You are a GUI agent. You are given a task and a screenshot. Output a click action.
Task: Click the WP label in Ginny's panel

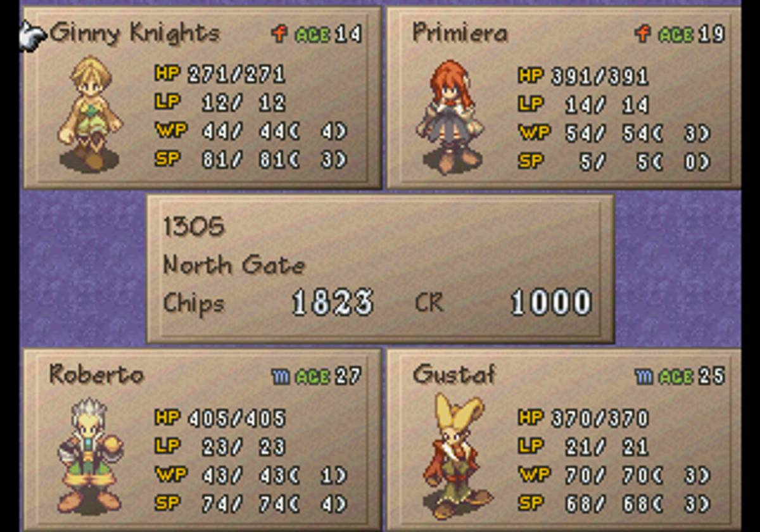tap(168, 130)
